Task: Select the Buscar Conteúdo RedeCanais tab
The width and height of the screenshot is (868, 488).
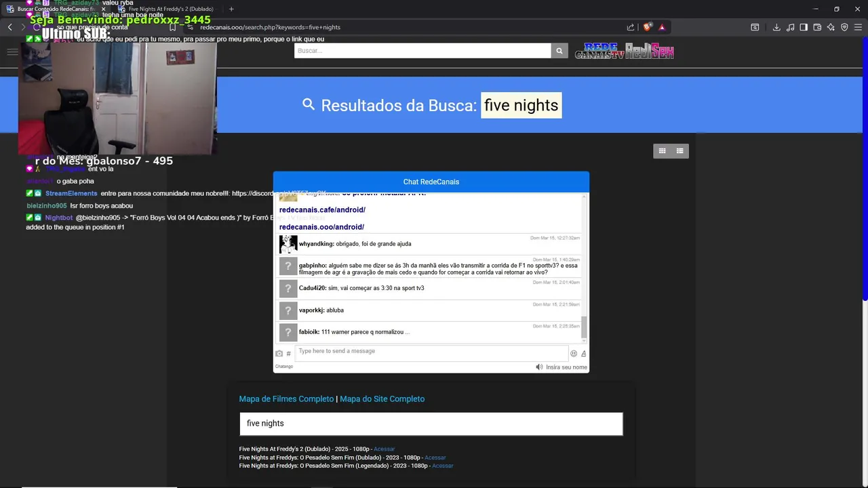Action: pyautogui.click(x=54, y=9)
